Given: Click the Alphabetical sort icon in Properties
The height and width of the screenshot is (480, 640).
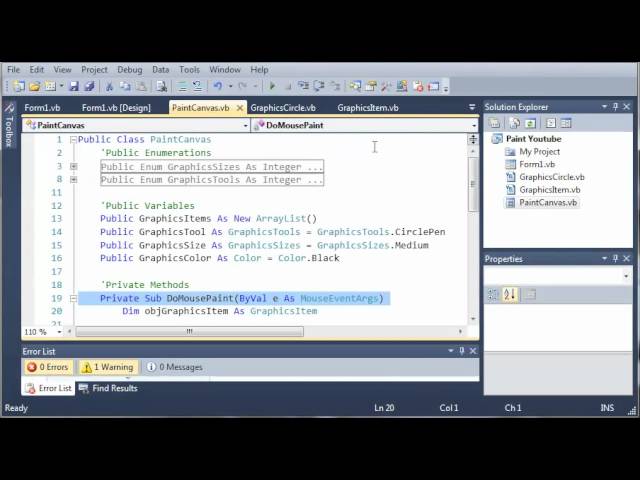Looking at the screenshot, I should (510, 294).
